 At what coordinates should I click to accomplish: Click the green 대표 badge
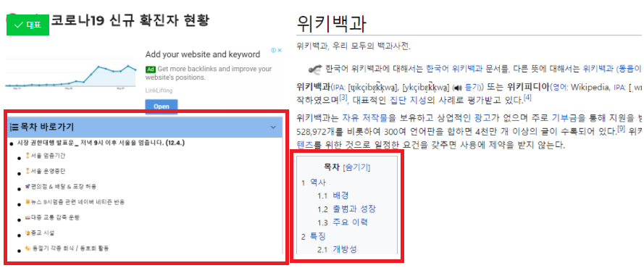click(x=28, y=25)
